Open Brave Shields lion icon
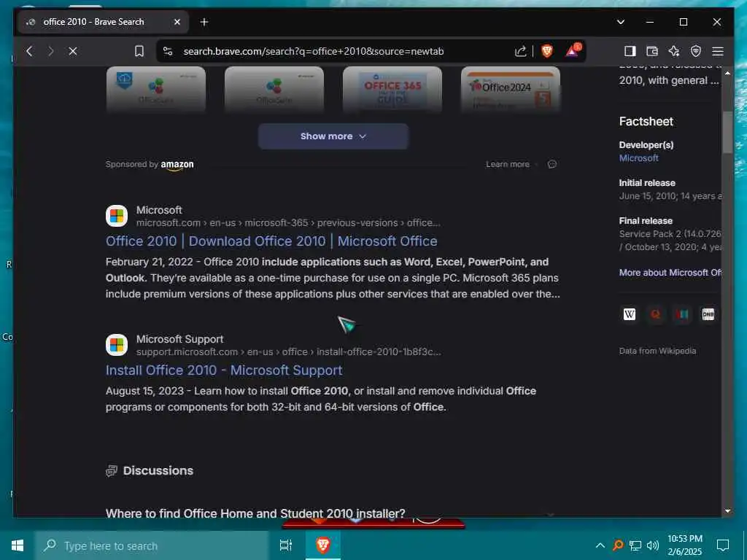 click(547, 51)
